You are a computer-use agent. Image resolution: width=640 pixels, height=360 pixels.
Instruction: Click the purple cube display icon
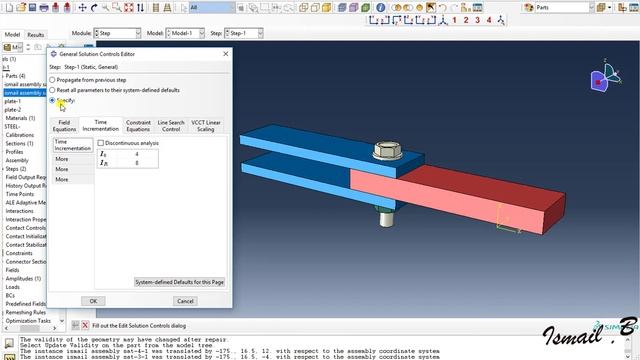coord(354,7)
